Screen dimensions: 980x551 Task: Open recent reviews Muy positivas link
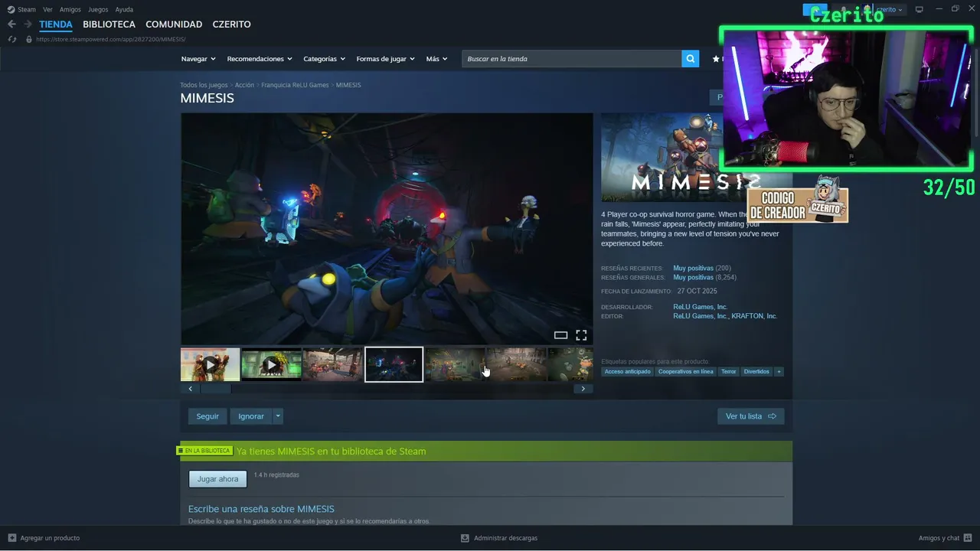693,269
